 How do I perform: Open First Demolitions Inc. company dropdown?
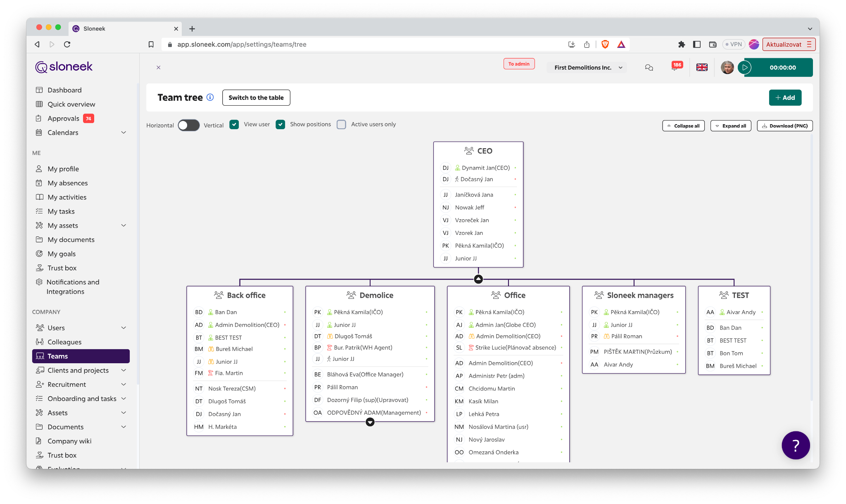tap(587, 67)
